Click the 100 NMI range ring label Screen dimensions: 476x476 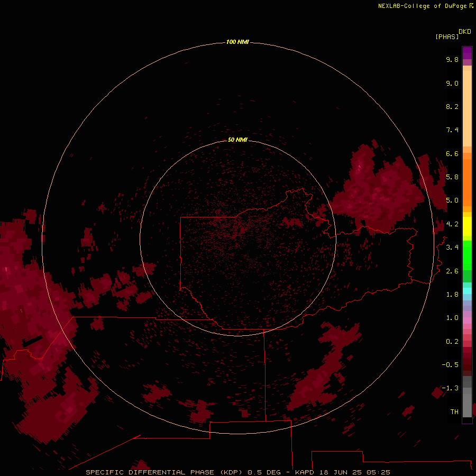coord(237,42)
